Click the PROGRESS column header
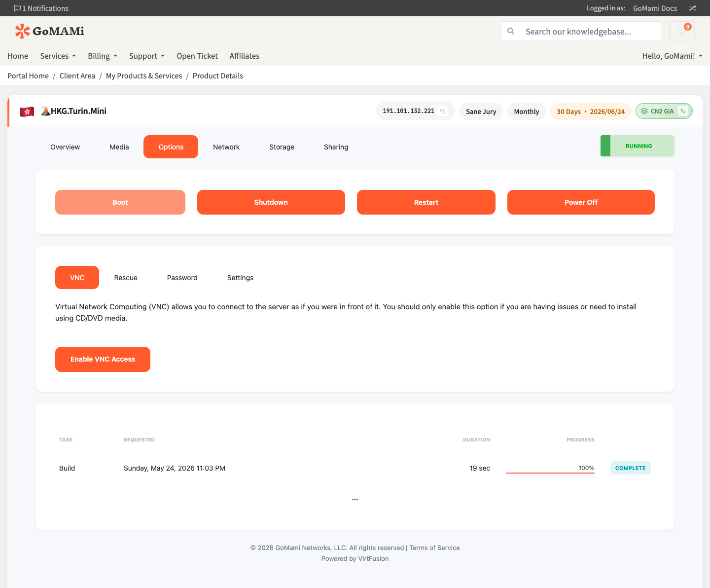The image size is (710, 588). [x=580, y=440]
